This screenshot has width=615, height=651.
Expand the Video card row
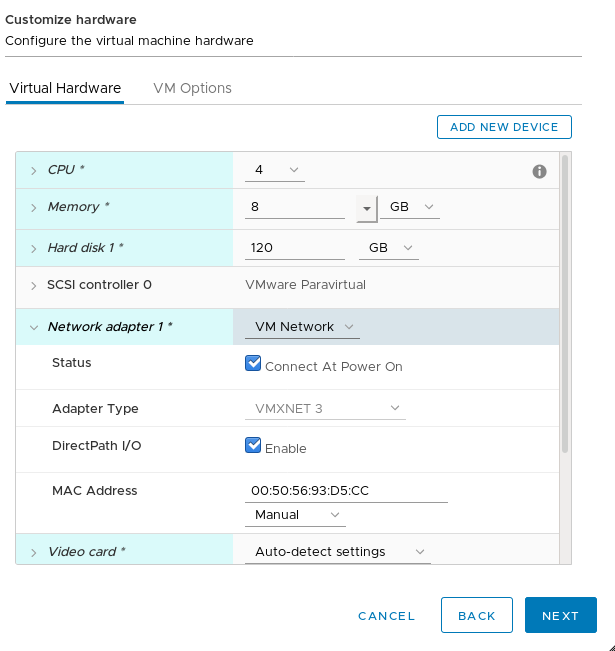33,552
